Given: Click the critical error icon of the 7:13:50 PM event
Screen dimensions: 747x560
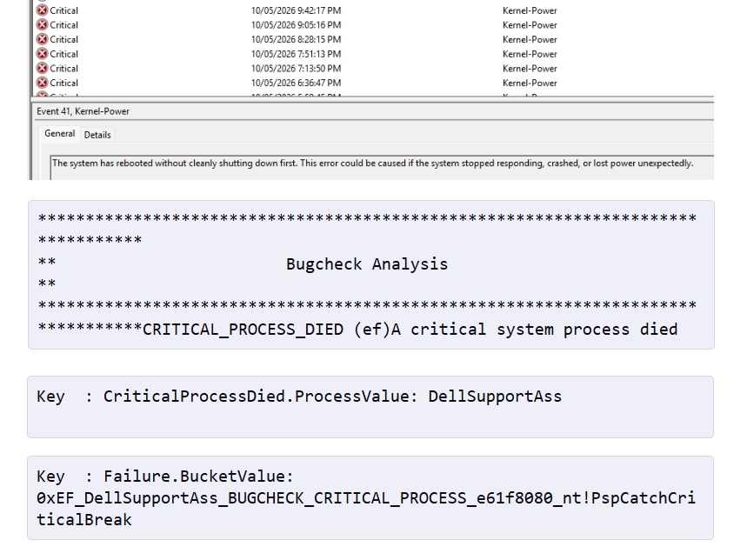Looking at the screenshot, I should click(43, 68).
